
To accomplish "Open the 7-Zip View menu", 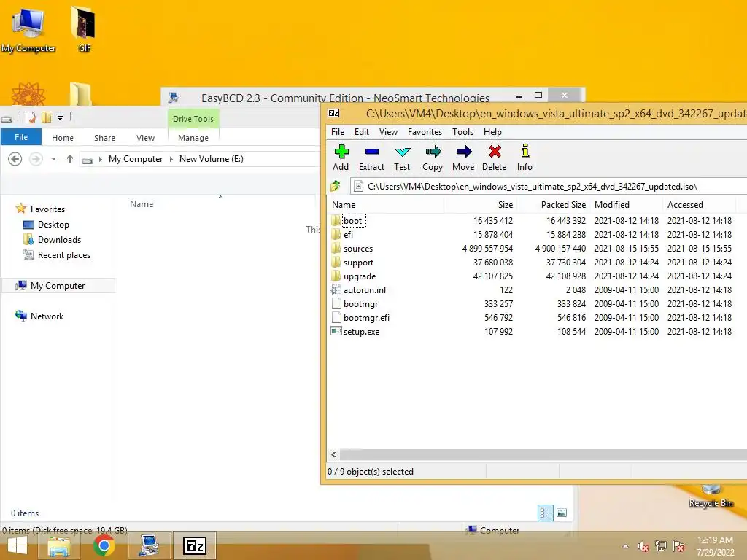I will (388, 132).
